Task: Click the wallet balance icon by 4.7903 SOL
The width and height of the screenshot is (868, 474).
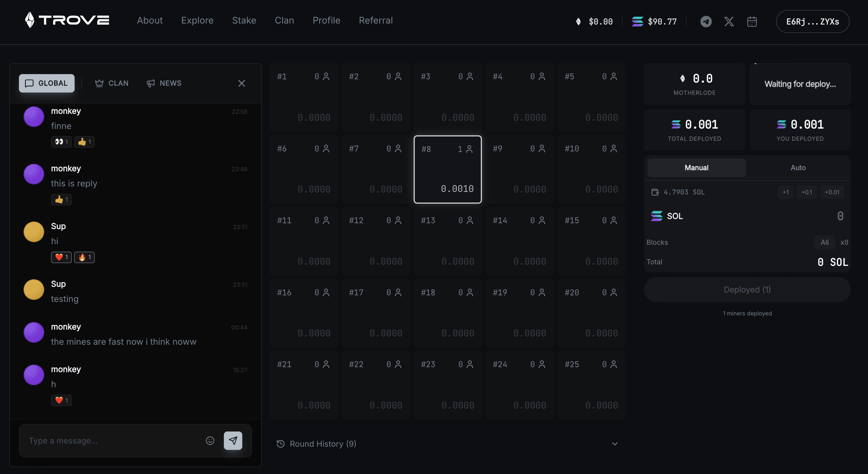Action: (655, 192)
